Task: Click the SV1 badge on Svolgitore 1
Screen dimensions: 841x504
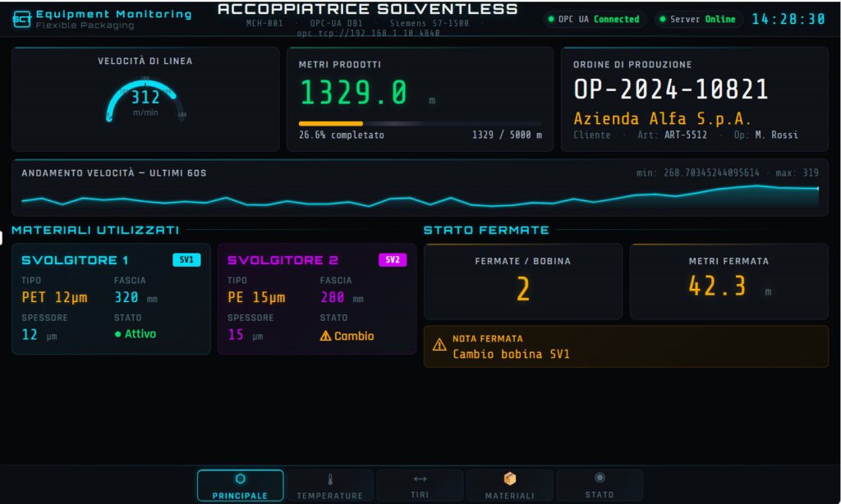Action: (186, 260)
